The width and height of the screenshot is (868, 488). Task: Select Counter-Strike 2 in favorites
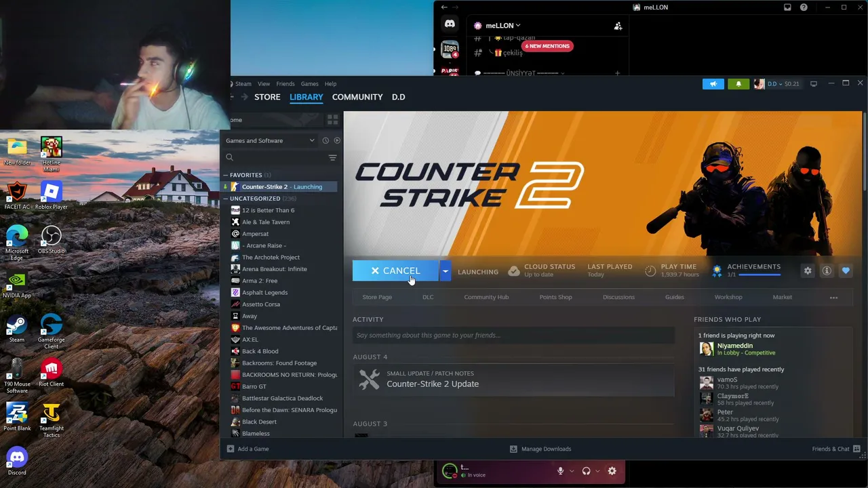(280, 187)
